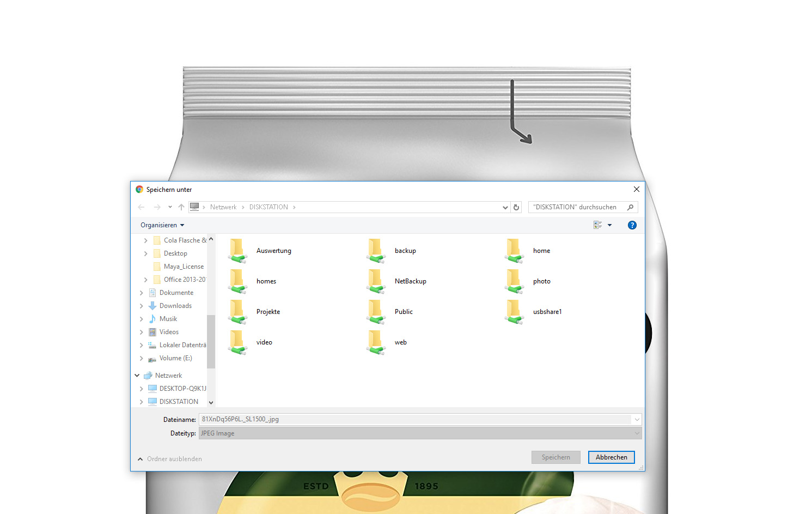The height and width of the screenshot is (514, 812).
Task: Expand the Downloads tree node
Action: (x=141, y=306)
